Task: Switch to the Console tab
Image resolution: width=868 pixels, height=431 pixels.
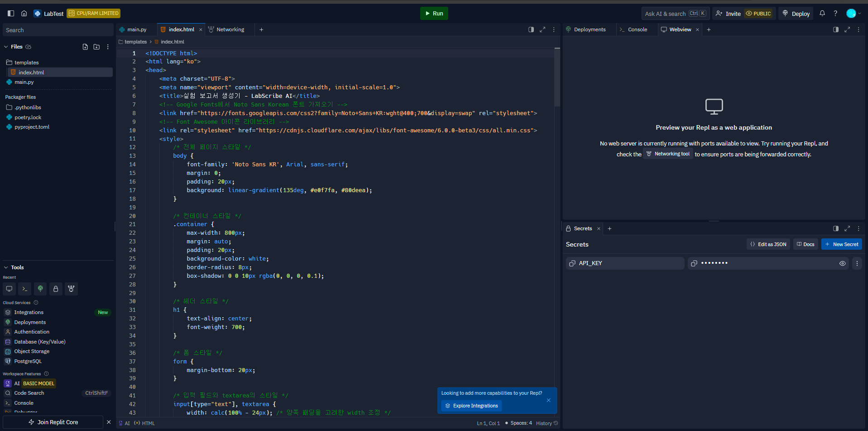Action: (x=637, y=29)
